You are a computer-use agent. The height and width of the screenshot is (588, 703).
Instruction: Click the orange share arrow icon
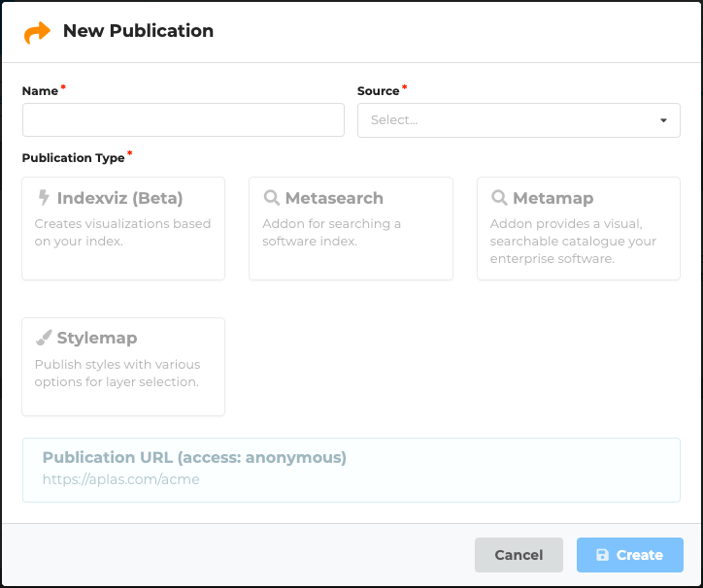click(x=37, y=32)
